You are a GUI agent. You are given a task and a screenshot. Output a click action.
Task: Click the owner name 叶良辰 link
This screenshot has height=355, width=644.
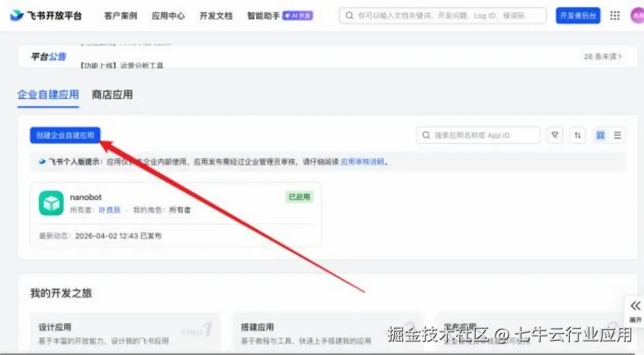tap(109, 210)
